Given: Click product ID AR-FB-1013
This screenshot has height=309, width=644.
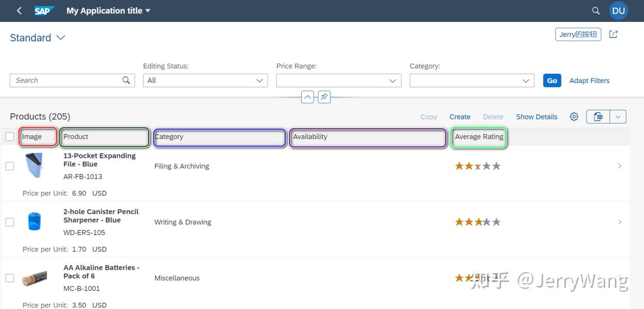Looking at the screenshot, I should (83, 177).
